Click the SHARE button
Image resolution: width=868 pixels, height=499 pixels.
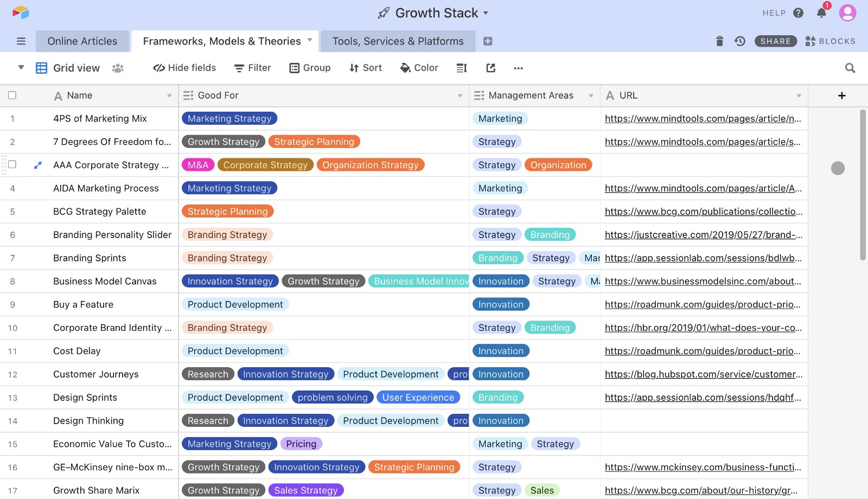(x=776, y=41)
